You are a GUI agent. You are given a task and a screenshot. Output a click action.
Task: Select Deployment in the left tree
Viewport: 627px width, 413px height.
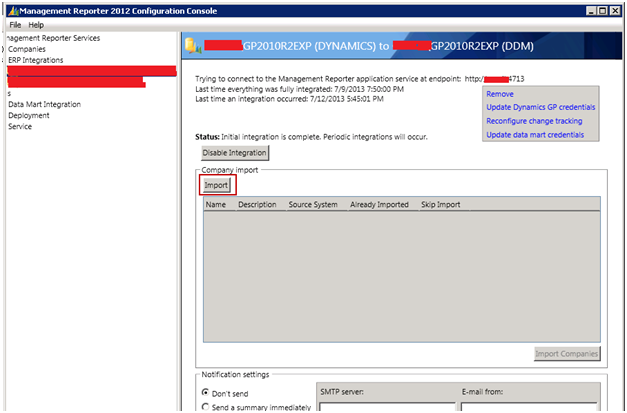coord(29,116)
